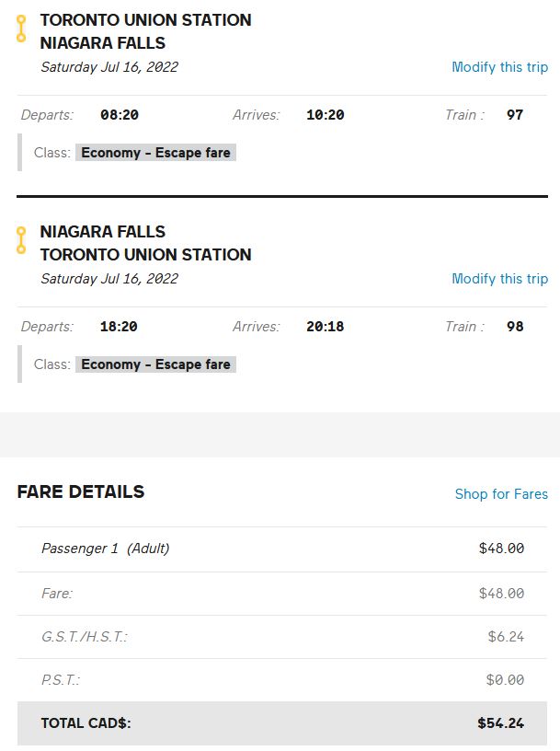Modify the Toronto to Niagara Falls trip

click(499, 67)
